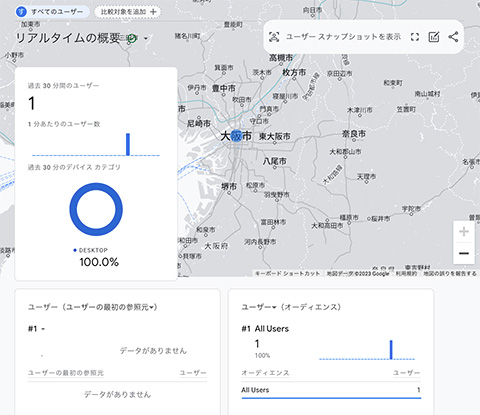Image resolution: width=480 pixels, height=415 pixels.
Task: Click the audience sparkline blue bar
Action: [x=391, y=349]
